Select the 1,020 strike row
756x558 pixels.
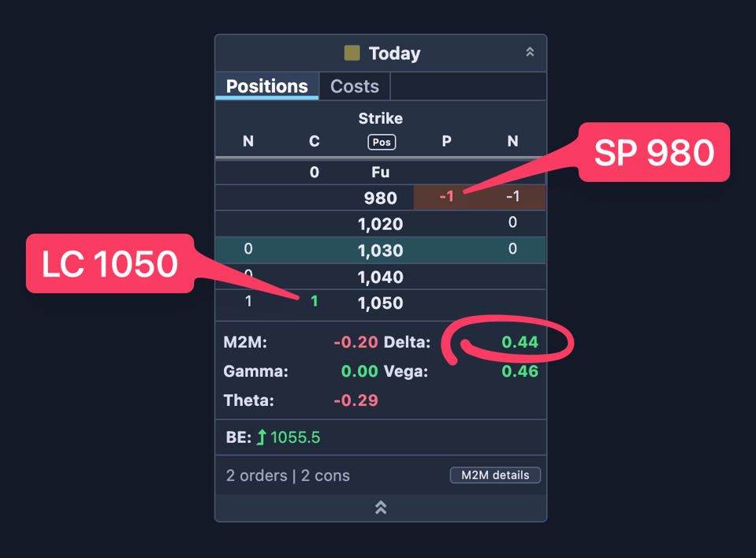[381, 224]
